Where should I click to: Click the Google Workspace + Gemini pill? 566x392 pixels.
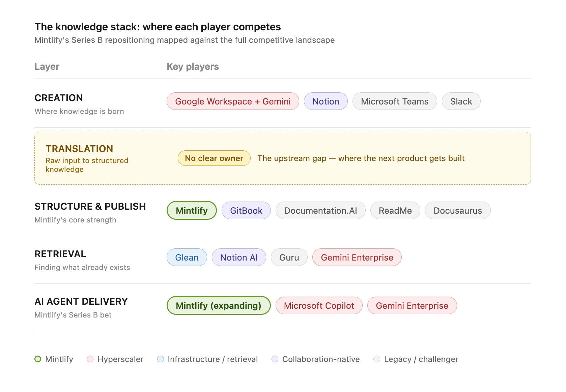[x=233, y=101]
